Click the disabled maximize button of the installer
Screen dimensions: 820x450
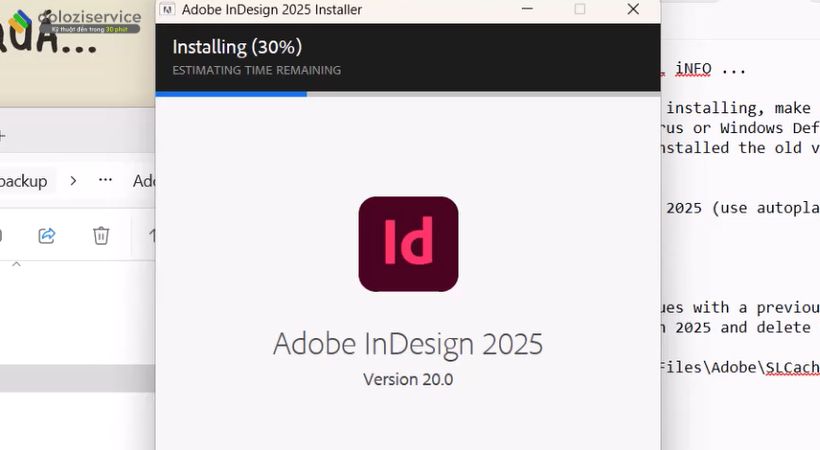pyautogui.click(x=579, y=9)
